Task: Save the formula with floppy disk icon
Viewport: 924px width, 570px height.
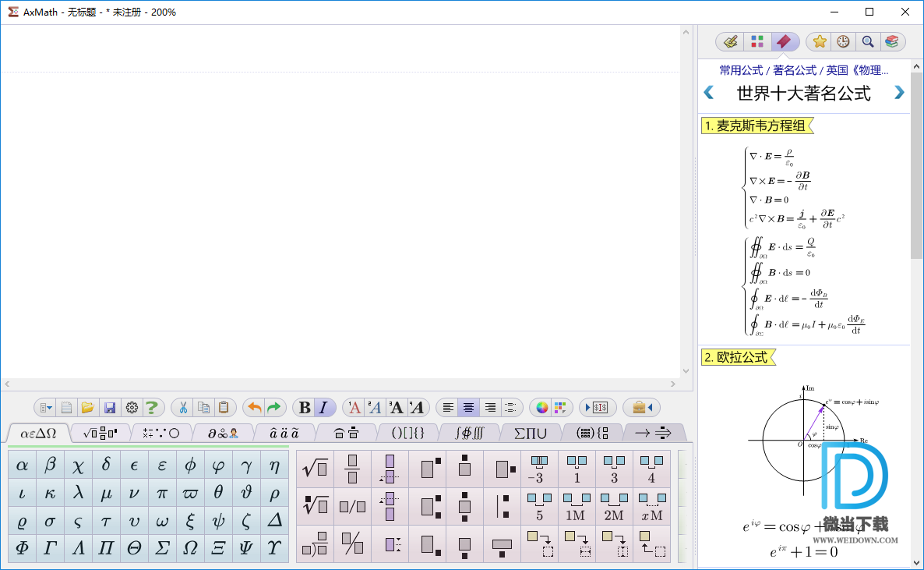Action: 110,408
